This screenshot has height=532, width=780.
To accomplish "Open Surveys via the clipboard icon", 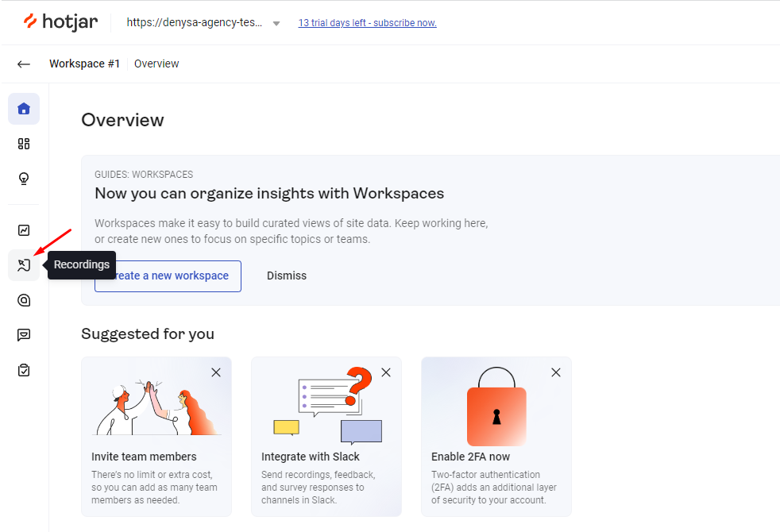I will point(24,370).
